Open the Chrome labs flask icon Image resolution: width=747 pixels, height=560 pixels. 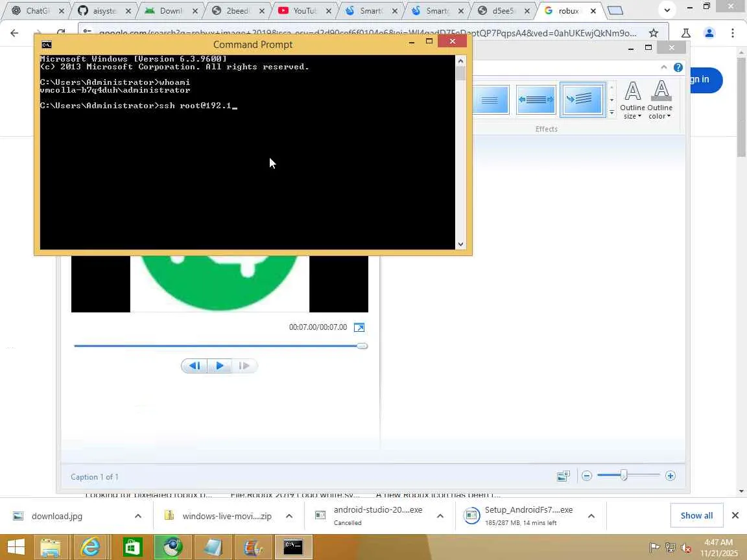[686, 33]
